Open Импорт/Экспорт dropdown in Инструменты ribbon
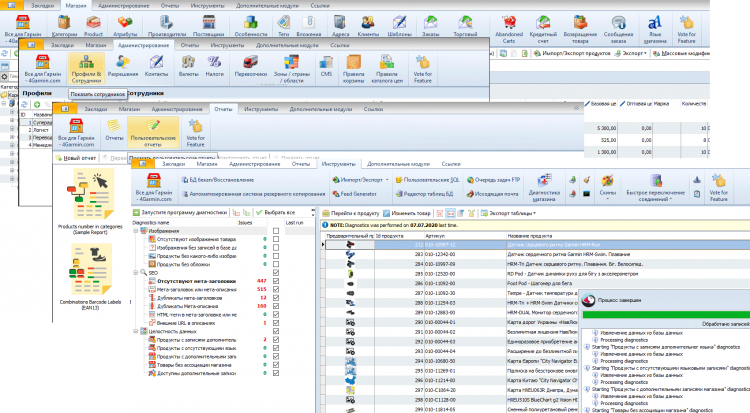The height and width of the screenshot is (413, 750). (361, 180)
